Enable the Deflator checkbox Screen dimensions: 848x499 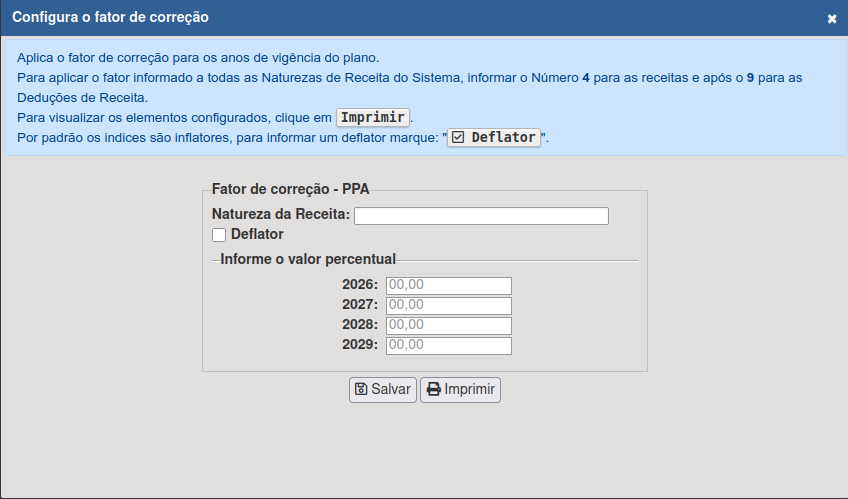[219, 235]
